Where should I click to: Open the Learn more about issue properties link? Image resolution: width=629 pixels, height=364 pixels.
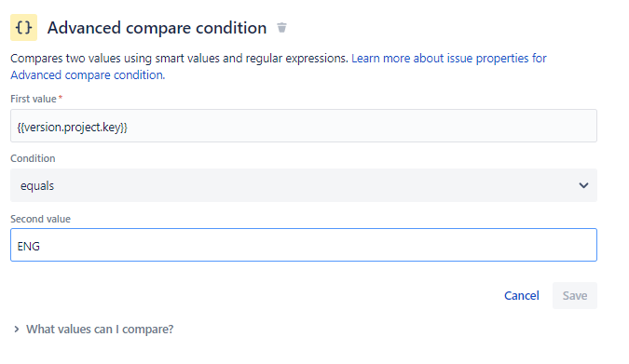(449, 59)
